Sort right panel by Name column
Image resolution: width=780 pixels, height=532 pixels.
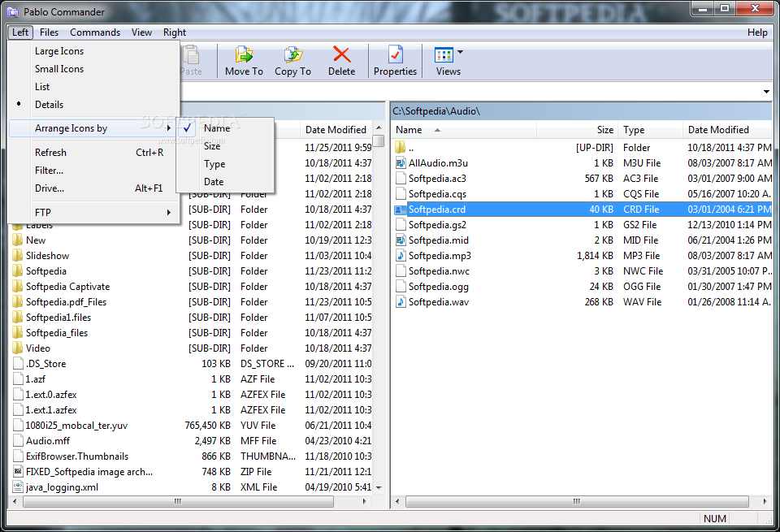click(464, 130)
